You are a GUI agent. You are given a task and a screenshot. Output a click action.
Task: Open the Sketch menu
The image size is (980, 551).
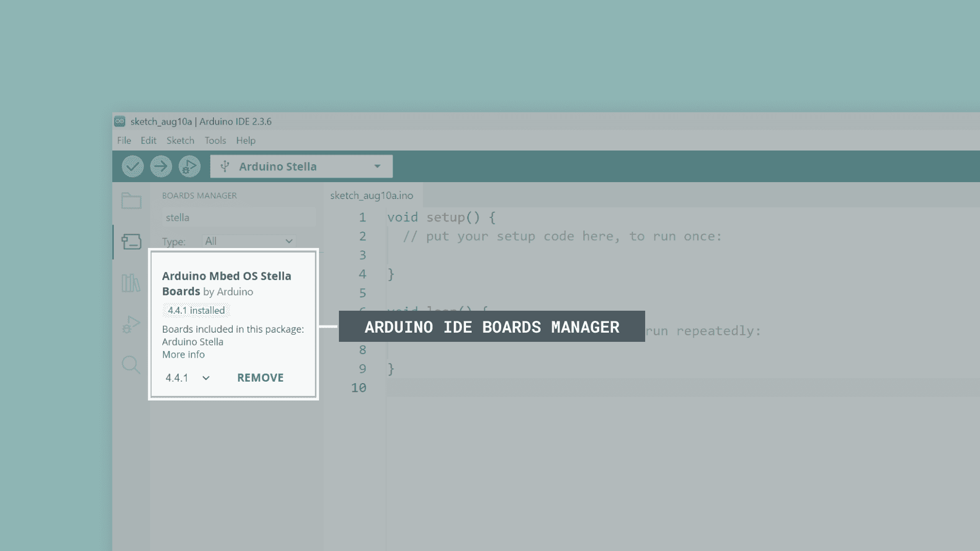(x=180, y=140)
